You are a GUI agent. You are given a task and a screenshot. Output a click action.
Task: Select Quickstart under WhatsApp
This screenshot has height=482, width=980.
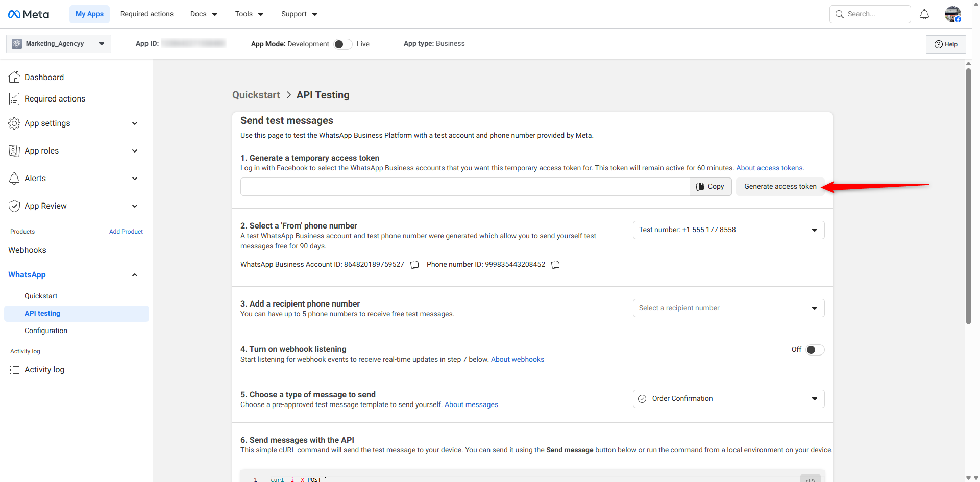[41, 296]
